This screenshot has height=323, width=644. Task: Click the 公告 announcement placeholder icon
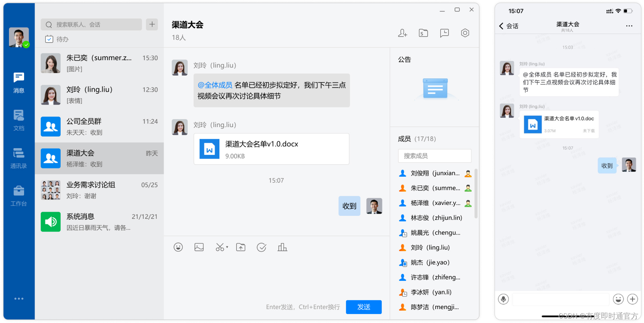coord(435,88)
